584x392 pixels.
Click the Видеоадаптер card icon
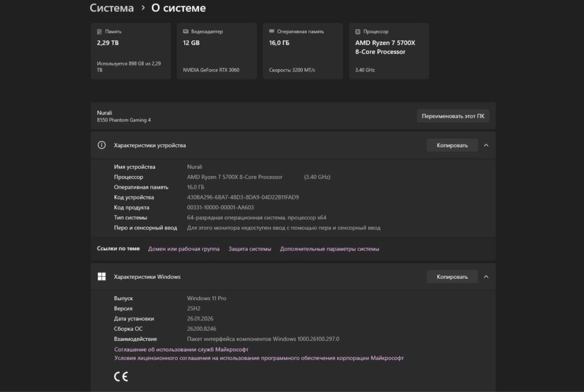(x=186, y=32)
